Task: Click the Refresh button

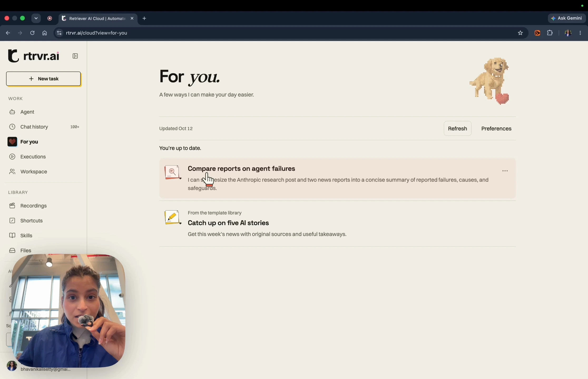Action: click(457, 128)
